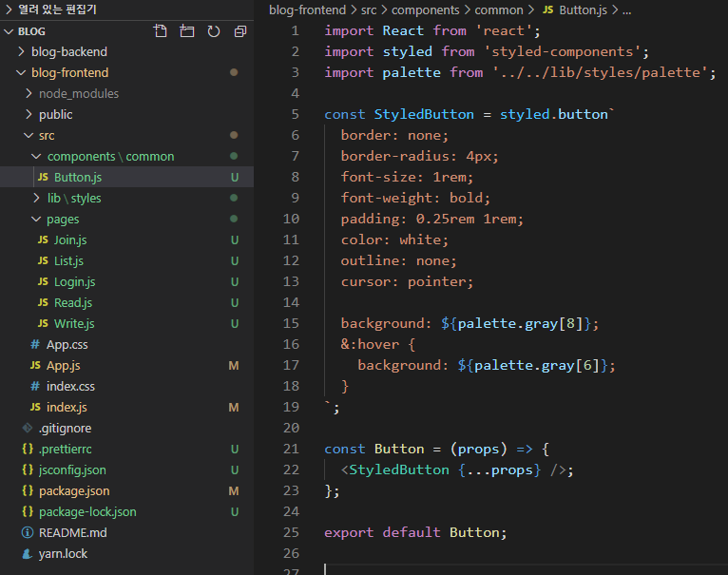Click 'cursor: pointer;' on line 13
The image size is (728, 575).
point(407,281)
